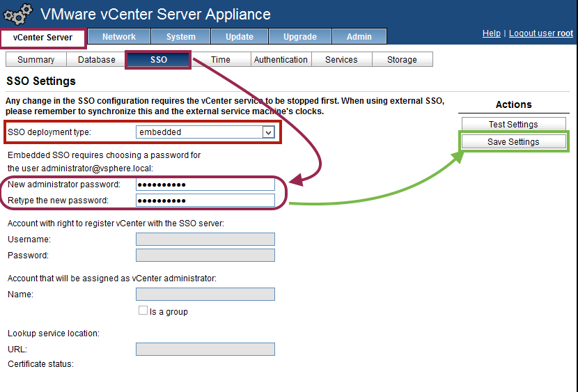Focus the New administrator password field

[205, 185]
